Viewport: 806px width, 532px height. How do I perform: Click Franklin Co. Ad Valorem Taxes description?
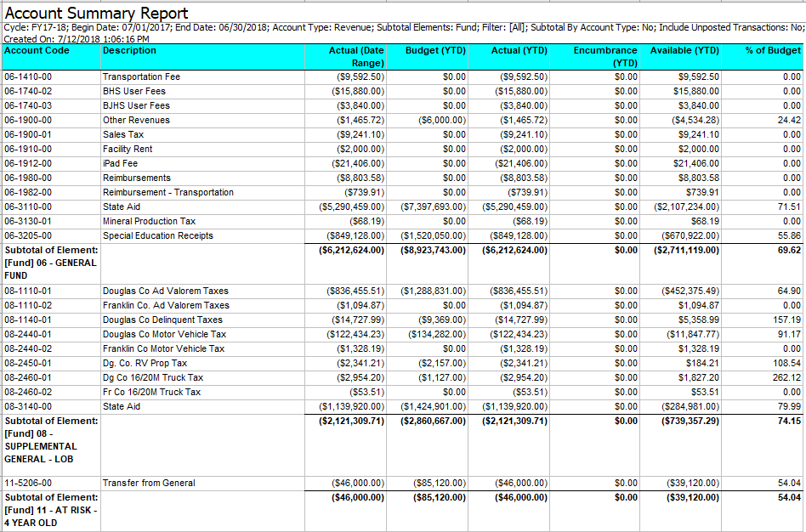pos(166,305)
